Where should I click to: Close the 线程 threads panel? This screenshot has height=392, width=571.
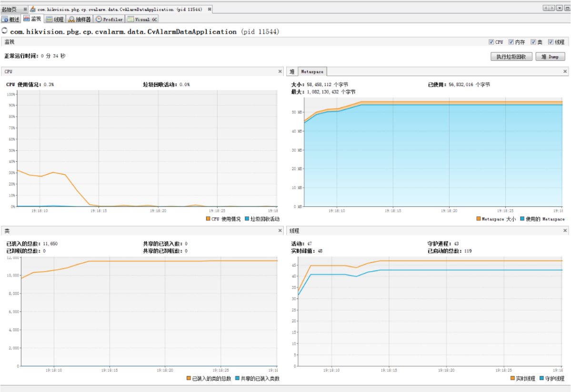(565, 231)
